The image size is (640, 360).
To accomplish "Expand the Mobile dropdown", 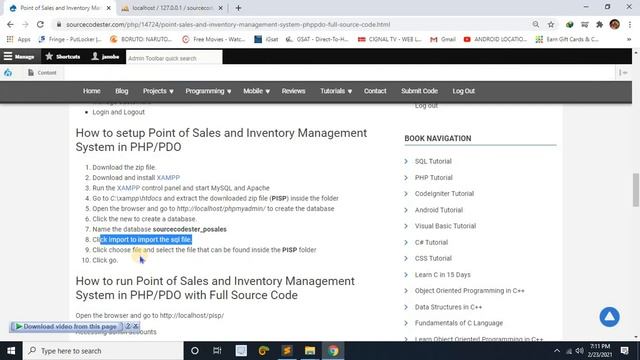I will point(256,91).
